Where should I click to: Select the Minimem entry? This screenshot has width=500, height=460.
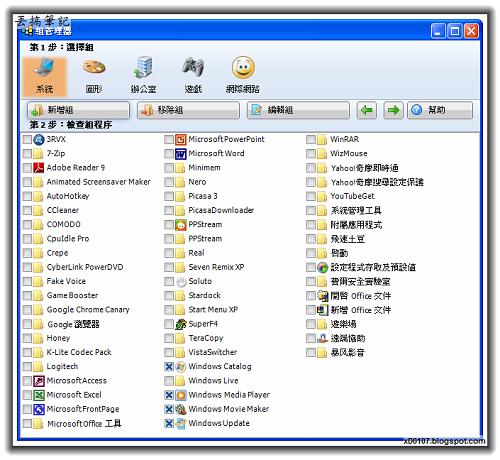click(x=205, y=168)
